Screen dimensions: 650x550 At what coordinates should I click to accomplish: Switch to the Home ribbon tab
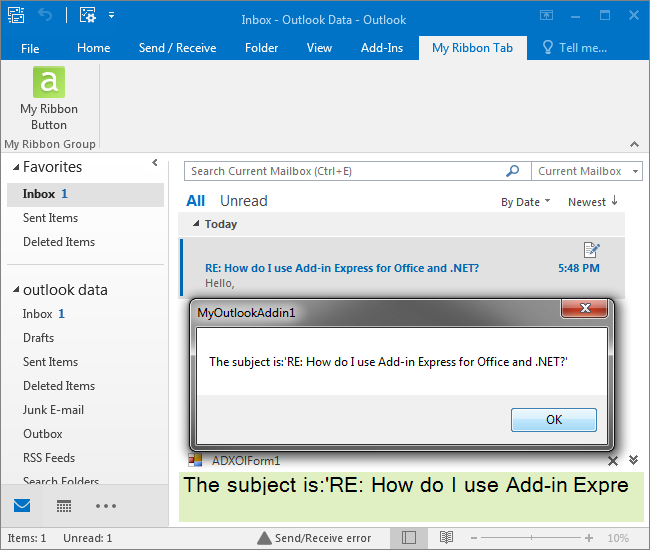pos(93,48)
